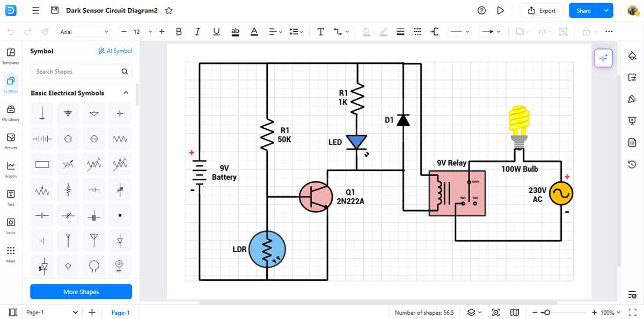Click the Share button

click(584, 10)
